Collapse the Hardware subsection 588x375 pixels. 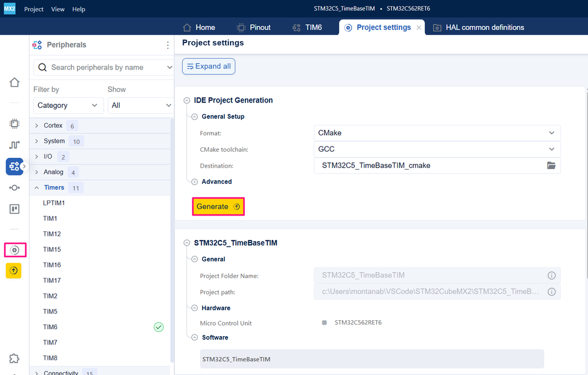pyautogui.click(x=194, y=308)
